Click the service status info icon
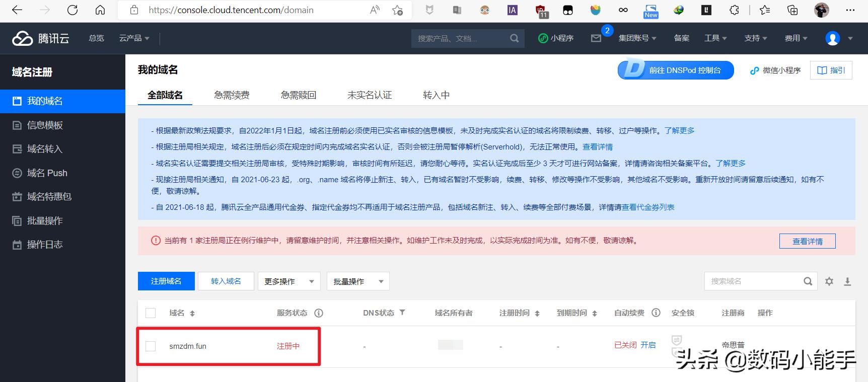 pyautogui.click(x=319, y=313)
